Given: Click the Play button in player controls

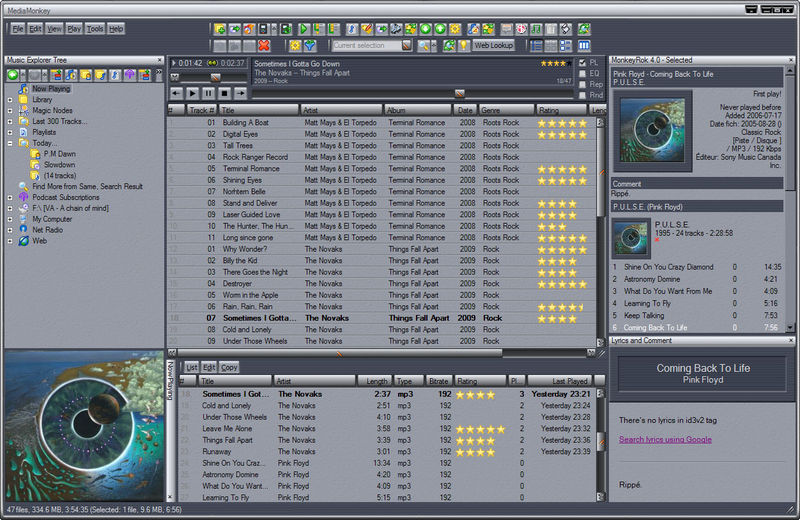Looking at the screenshot, I should click(x=192, y=93).
